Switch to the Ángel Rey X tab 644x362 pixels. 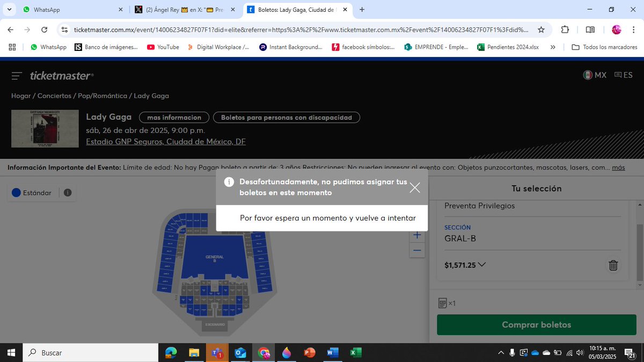pos(186,10)
